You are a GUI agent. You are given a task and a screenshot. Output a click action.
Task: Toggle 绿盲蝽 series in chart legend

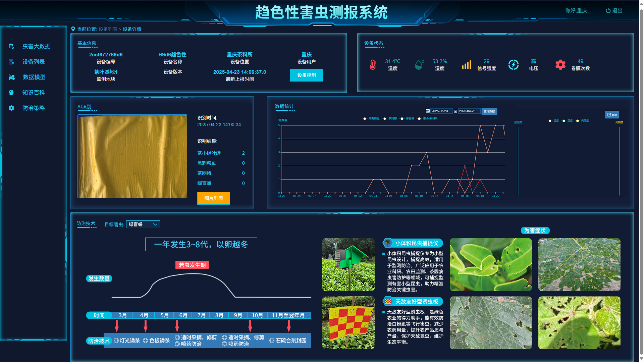pyautogui.click(x=407, y=118)
